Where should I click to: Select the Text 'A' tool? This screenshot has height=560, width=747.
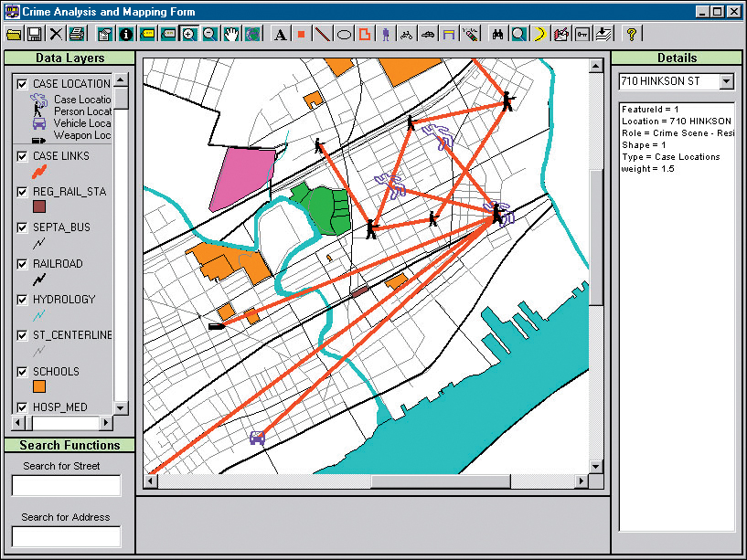pyautogui.click(x=281, y=35)
